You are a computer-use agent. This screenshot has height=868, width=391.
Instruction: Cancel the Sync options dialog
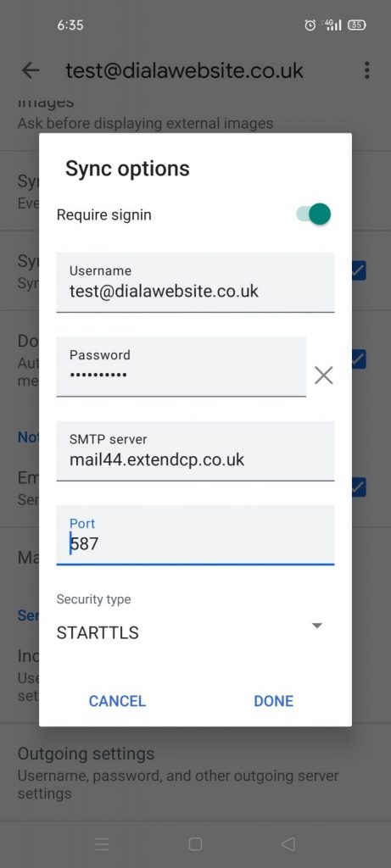(117, 701)
